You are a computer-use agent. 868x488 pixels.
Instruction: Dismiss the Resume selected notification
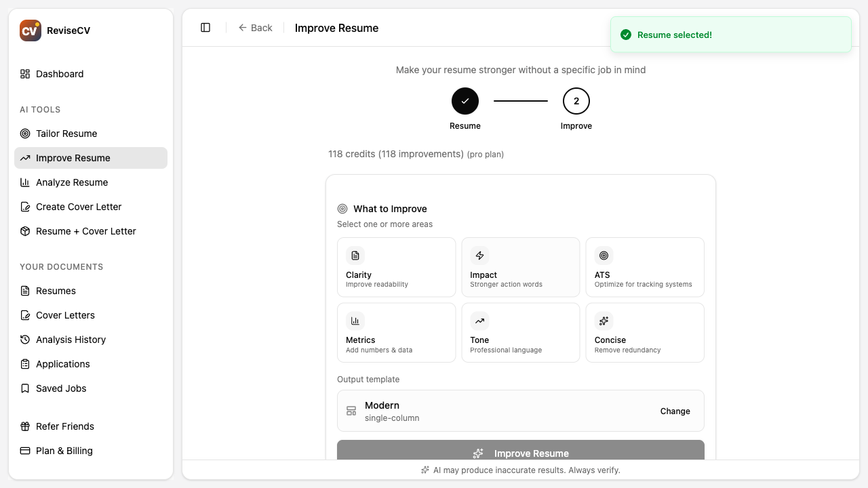point(730,34)
